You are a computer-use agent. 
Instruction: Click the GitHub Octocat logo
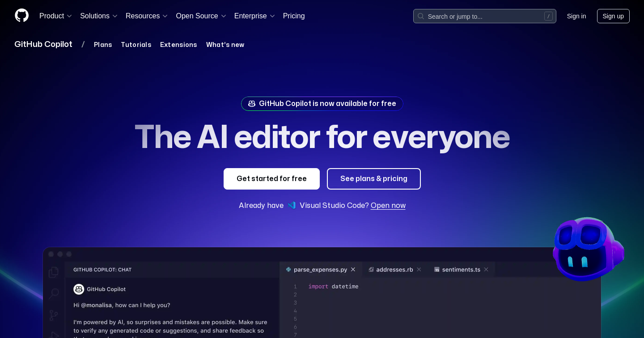[21, 16]
